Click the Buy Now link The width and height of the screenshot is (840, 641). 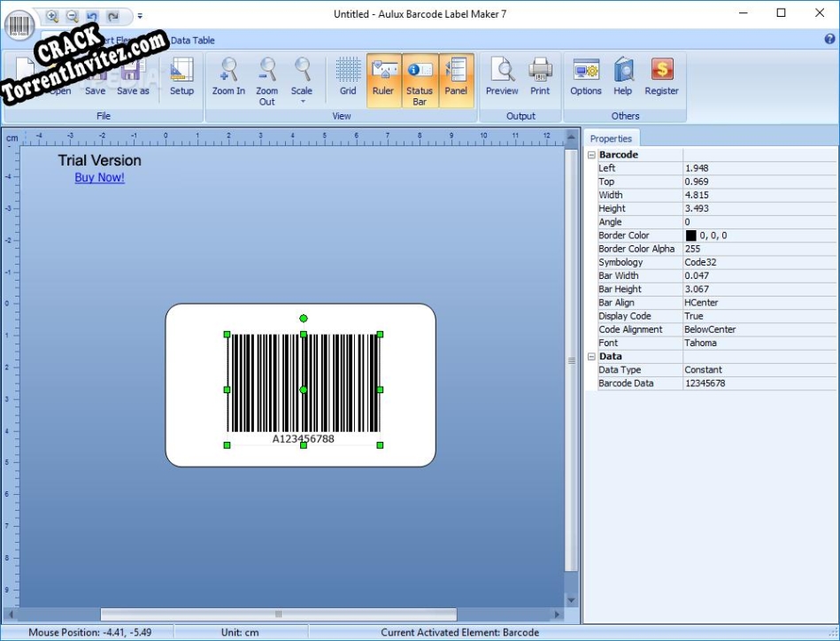98,177
